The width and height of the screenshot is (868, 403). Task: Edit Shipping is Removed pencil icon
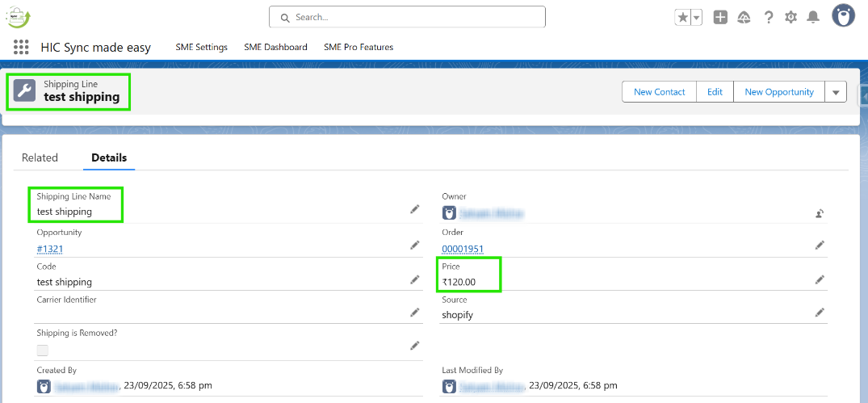coord(415,346)
